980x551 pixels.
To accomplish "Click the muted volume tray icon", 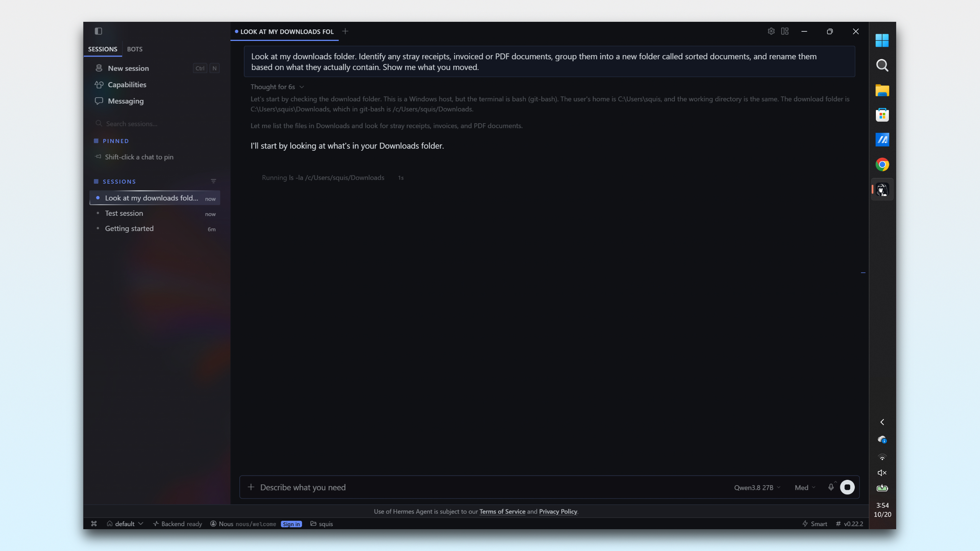I will coord(882,473).
